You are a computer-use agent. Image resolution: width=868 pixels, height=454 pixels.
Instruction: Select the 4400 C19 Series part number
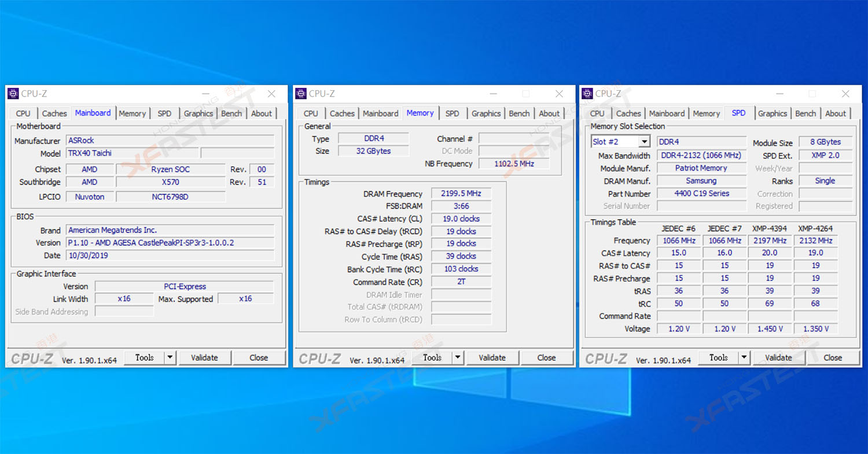[x=701, y=194]
